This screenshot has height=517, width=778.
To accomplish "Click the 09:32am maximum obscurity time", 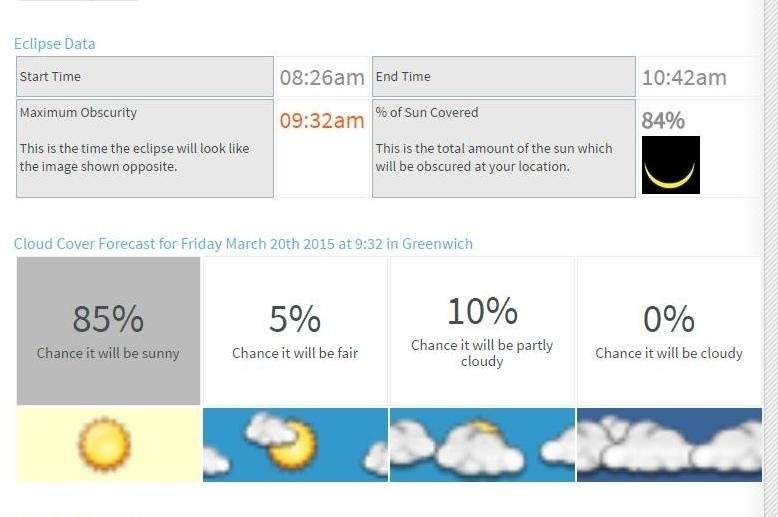I will (321, 121).
